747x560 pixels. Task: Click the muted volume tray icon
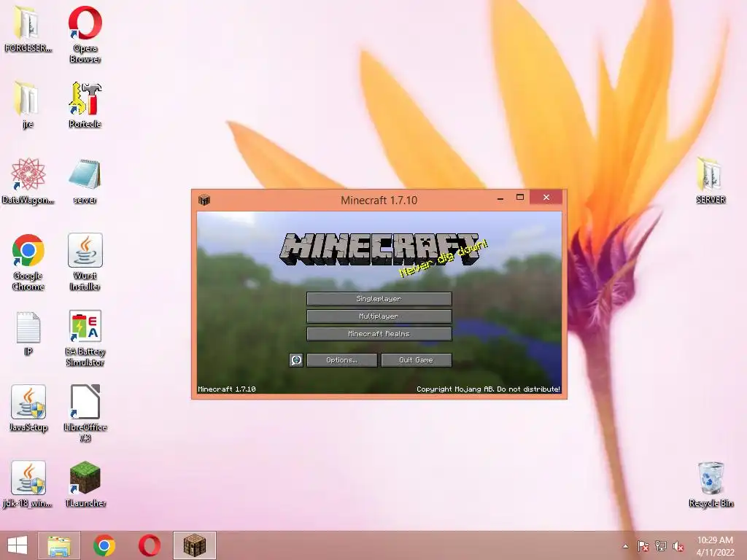[x=678, y=546]
